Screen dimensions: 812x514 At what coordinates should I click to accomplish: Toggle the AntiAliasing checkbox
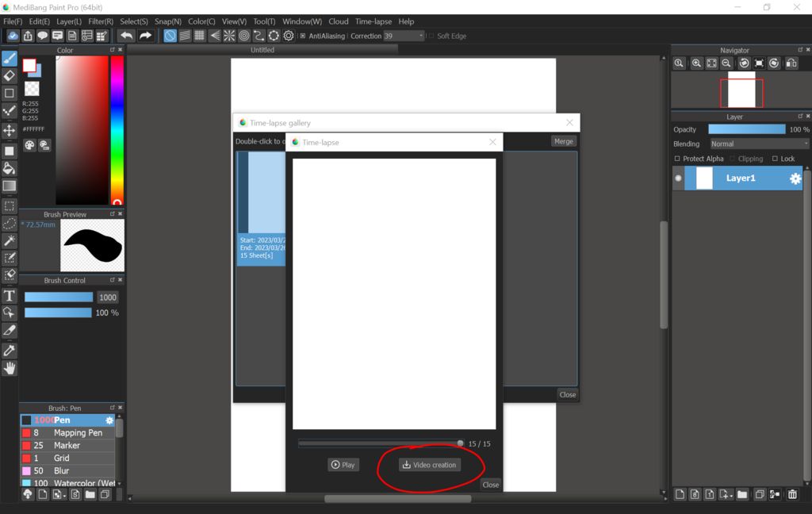click(x=302, y=36)
